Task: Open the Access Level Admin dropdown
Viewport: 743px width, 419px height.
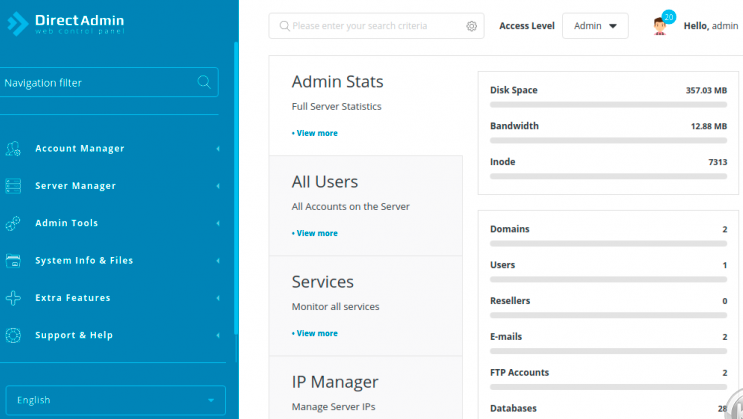Action: point(595,26)
